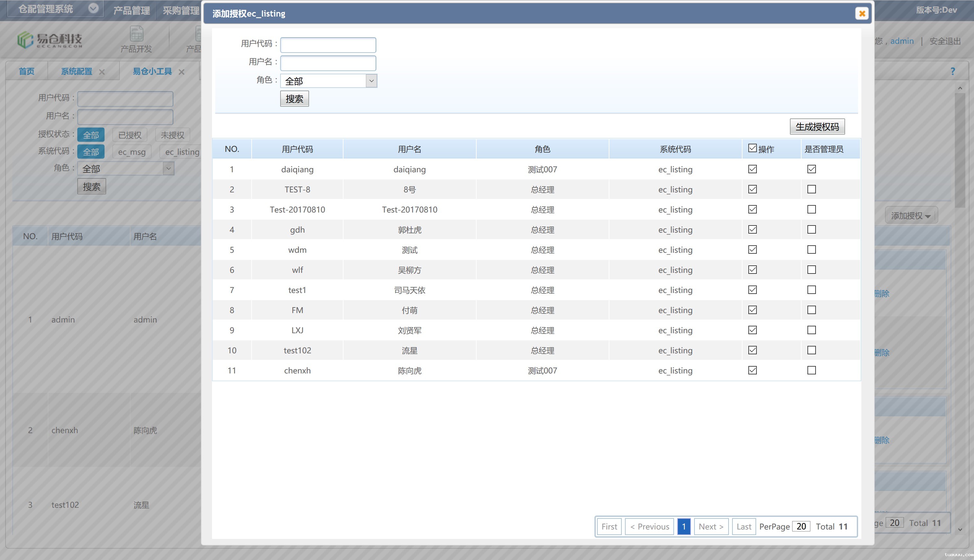Click the 易仓科技 logo

coord(50,40)
